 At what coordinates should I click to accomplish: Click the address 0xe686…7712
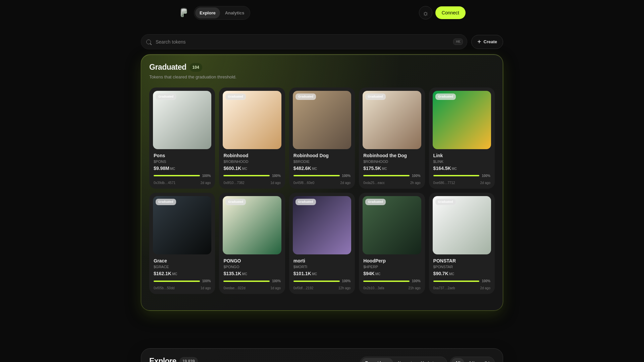pyautogui.click(x=444, y=183)
